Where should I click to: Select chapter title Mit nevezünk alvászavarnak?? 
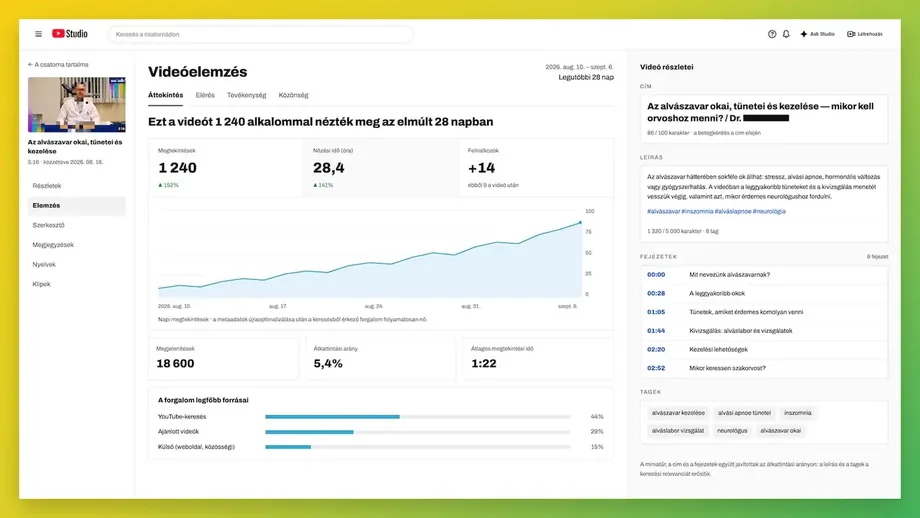(729, 275)
